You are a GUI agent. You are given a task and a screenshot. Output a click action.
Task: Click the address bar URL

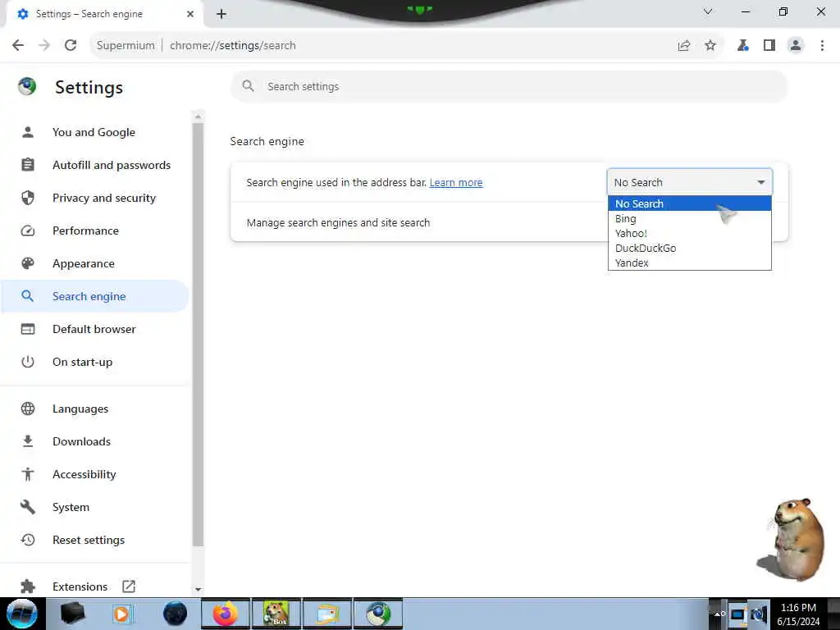click(x=232, y=46)
